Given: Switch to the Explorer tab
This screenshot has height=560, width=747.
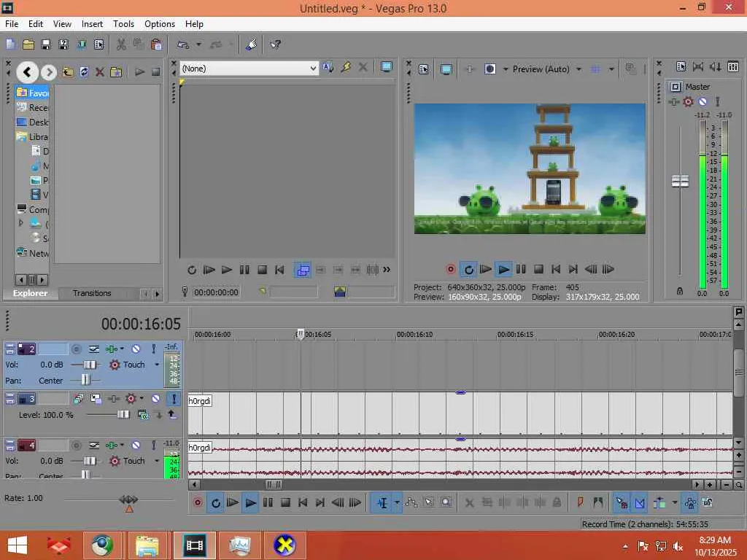Looking at the screenshot, I should pyautogui.click(x=30, y=293).
